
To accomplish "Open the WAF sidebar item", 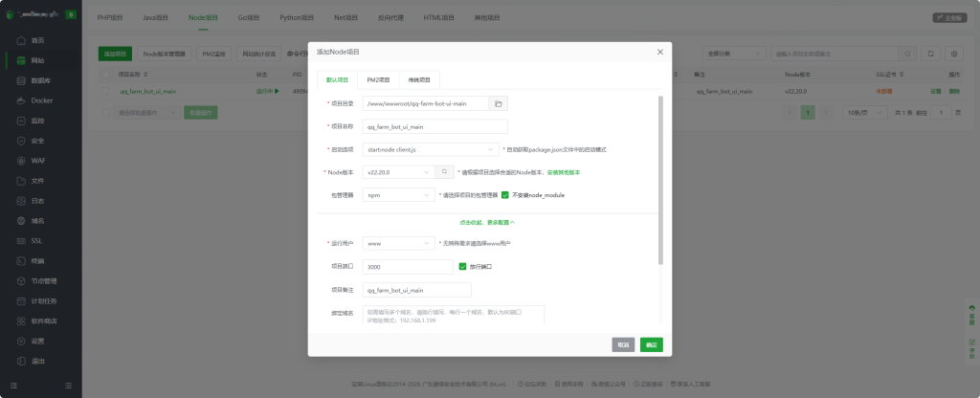I will point(37,161).
